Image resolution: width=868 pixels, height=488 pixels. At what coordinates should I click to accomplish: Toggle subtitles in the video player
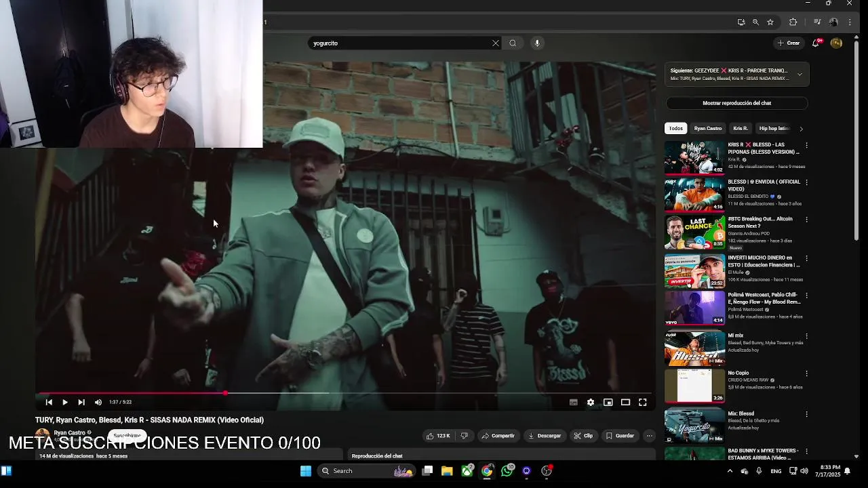574,402
